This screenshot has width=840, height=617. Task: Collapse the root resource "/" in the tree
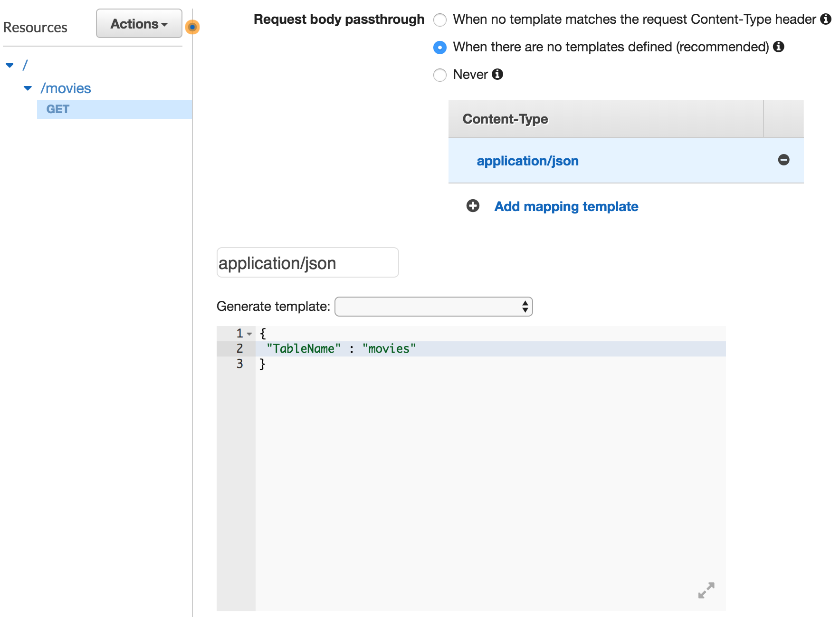point(10,65)
